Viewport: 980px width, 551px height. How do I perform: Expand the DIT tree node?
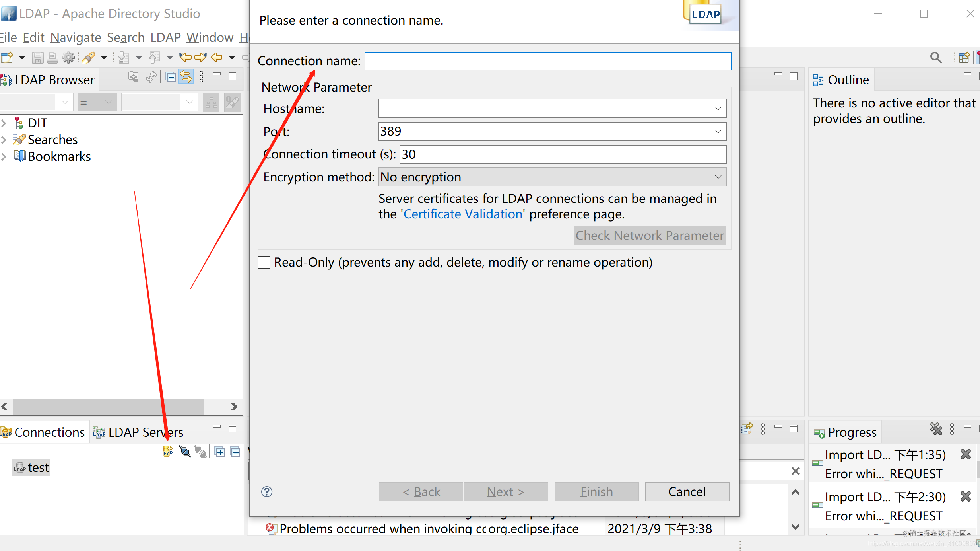click(x=4, y=123)
